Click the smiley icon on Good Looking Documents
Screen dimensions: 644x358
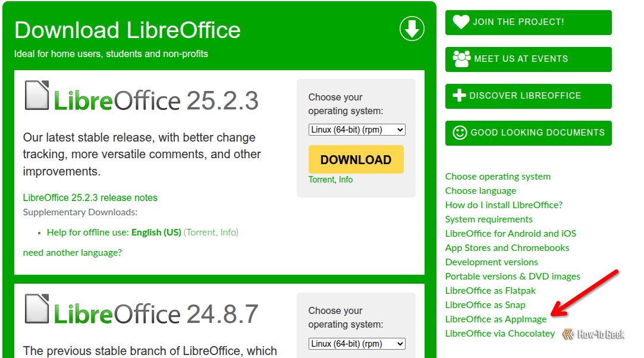click(x=460, y=133)
